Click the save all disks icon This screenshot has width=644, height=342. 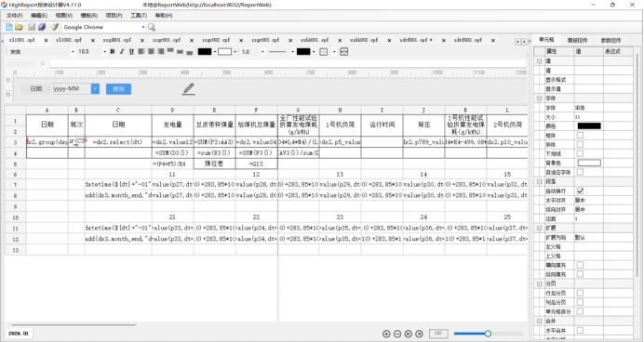click(x=42, y=27)
